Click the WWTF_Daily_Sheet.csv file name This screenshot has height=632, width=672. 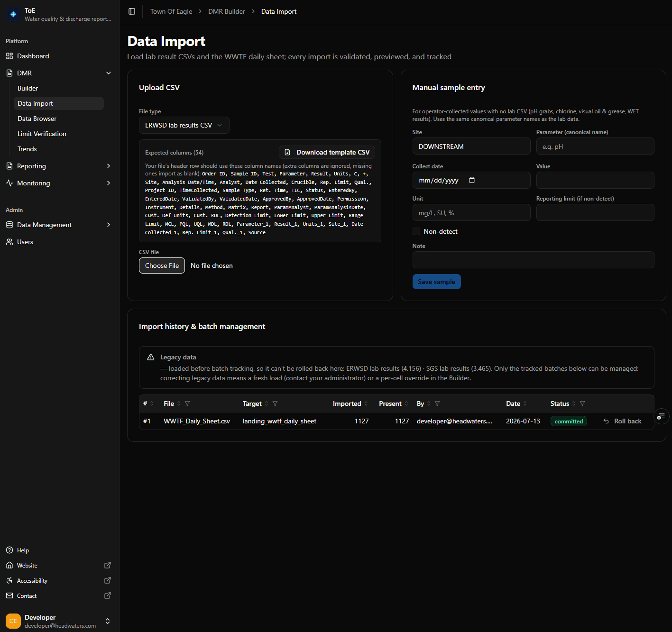pyautogui.click(x=197, y=421)
